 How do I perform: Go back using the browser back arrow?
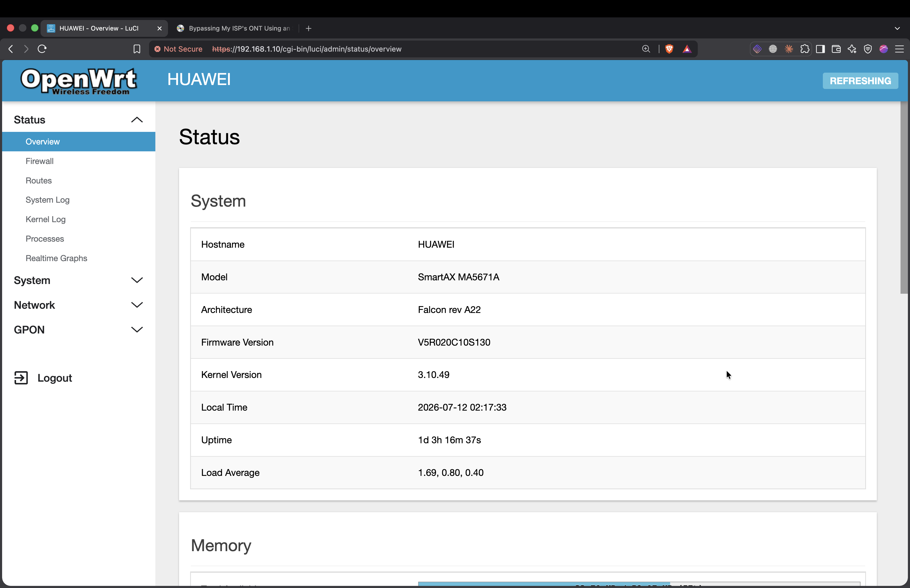pyautogui.click(x=11, y=49)
